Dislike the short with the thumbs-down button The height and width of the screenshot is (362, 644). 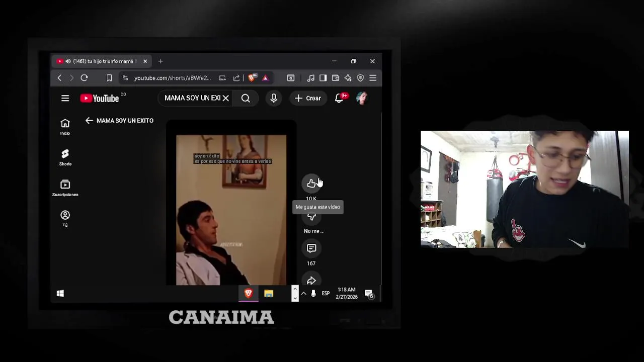pyautogui.click(x=311, y=217)
